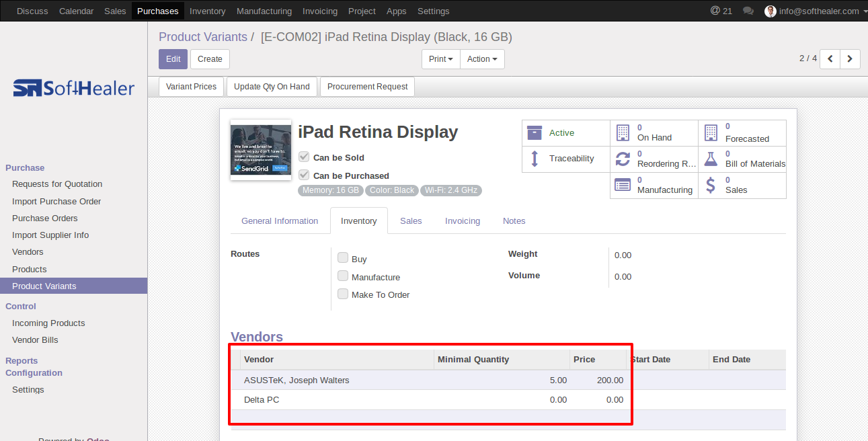Image resolution: width=868 pixels, height=441 pixels.
Task: Toggle the Manufacture route checkbox
Action: (343, 276)
